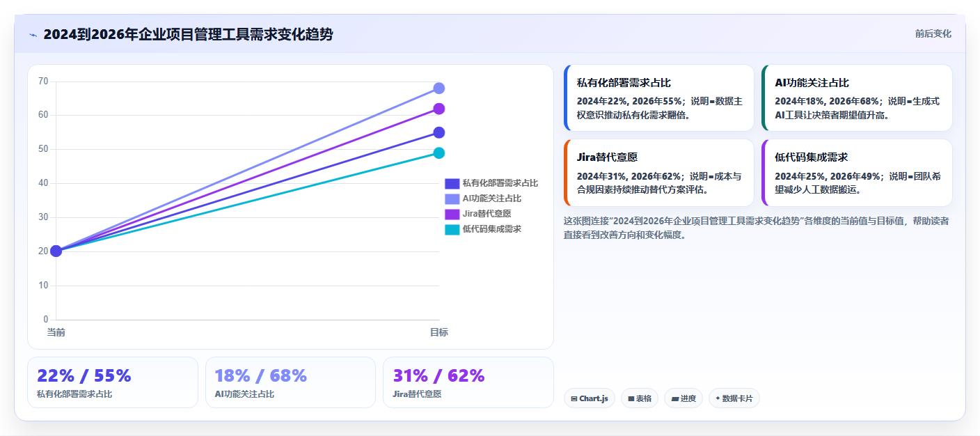This screenshot has height=436, width=980.
Task: Open the 私有化部署需求占比 info card
Action: coord(658,98)
